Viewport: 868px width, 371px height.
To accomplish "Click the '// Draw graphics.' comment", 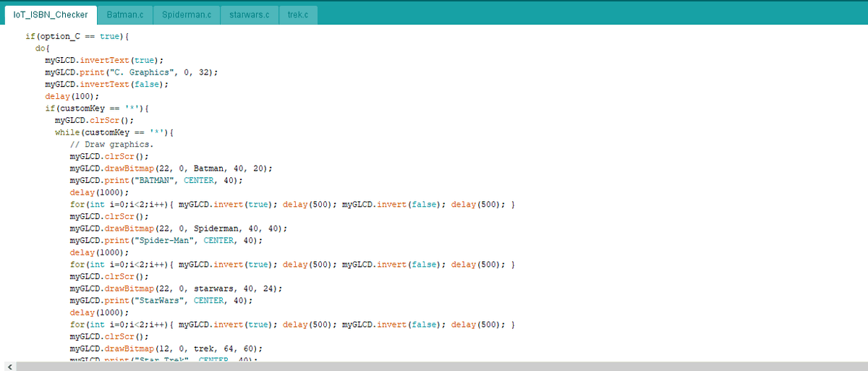I will [111, 144].
